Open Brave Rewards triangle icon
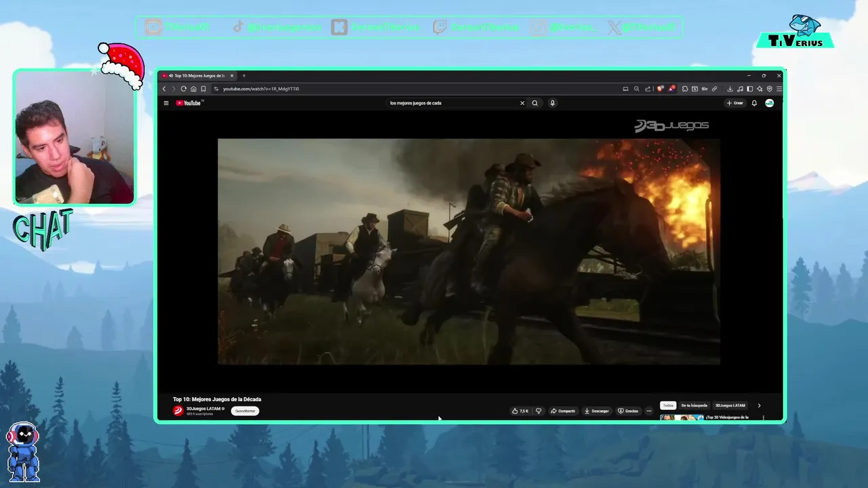868x488 pixels. point(672,89)
